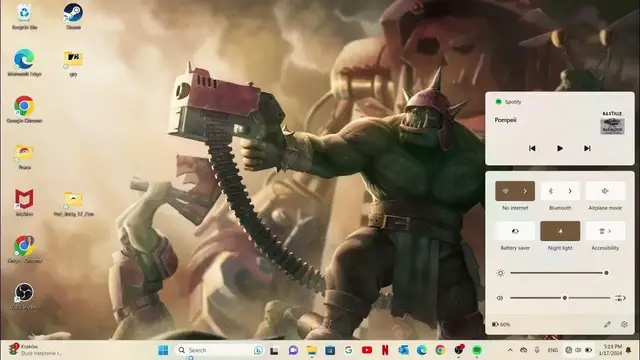This screenshot has height=360, width=640.
Task: Open Bing chat icon in search box
Action: point(258,350)
